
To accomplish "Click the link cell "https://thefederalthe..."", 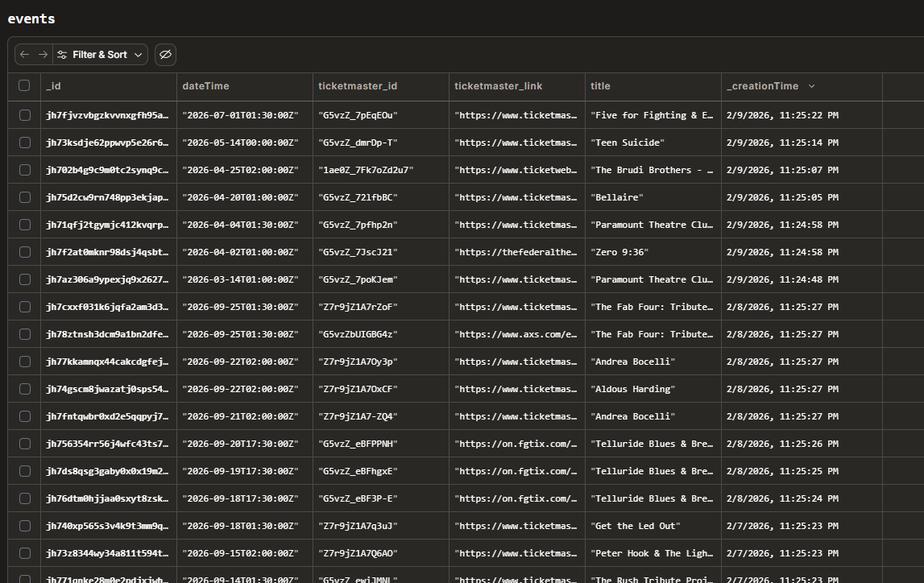I will [x=516, y=252].
